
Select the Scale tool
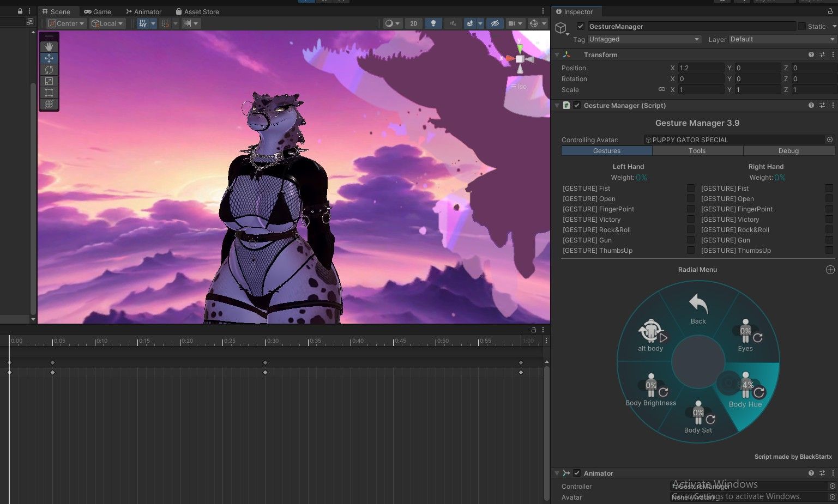click(49, 81)
